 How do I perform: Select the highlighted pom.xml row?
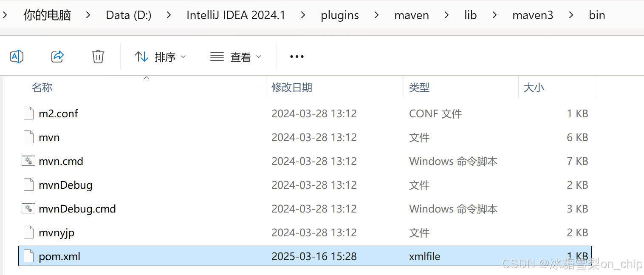170,256
